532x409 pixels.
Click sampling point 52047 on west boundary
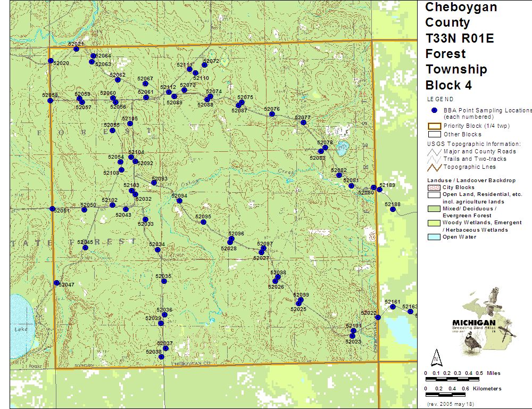(x=56, y=283)
